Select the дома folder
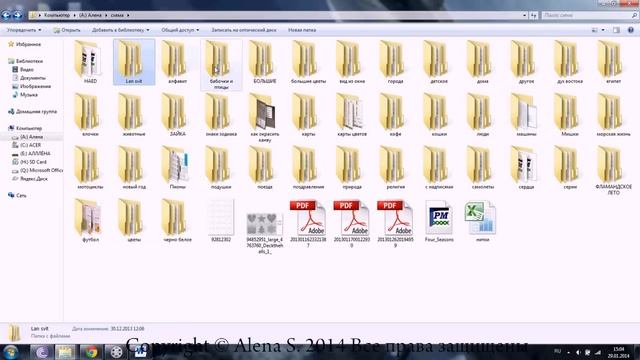 pyautogui.click(x=483, y=62)
